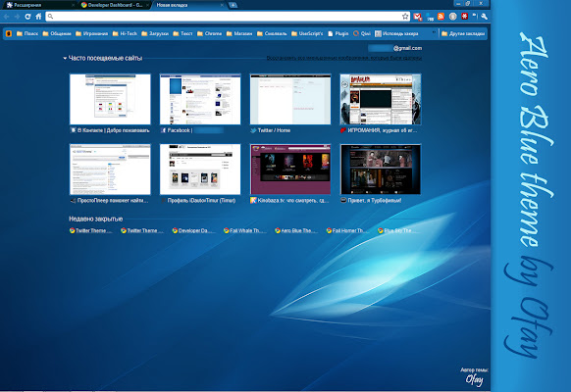Open the Chrome bookmark folder
The height and width of the screenshot is (392, 571).
209,34
